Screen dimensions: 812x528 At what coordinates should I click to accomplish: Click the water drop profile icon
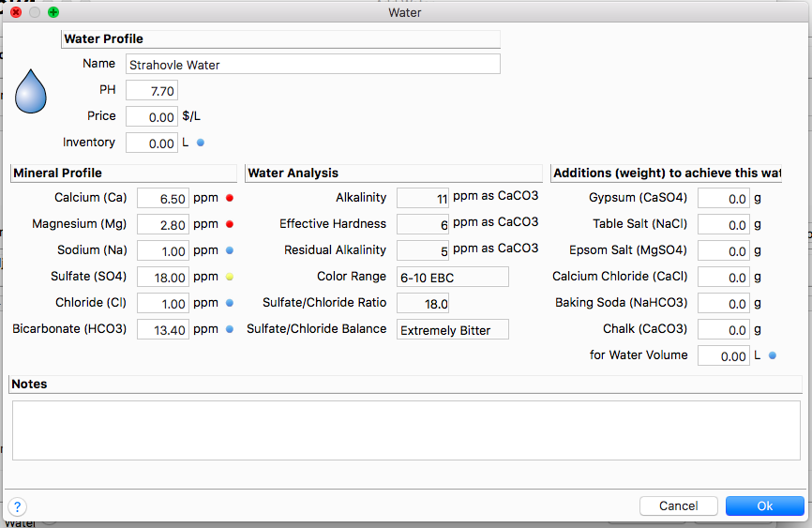click(x=31, y=92)
